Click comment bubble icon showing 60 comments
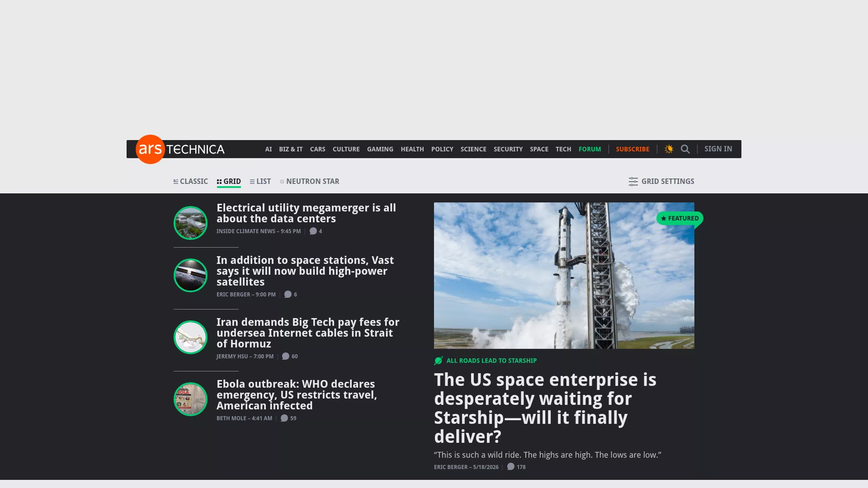This screenshot has width=868, height=488. (x=286, y=357)
